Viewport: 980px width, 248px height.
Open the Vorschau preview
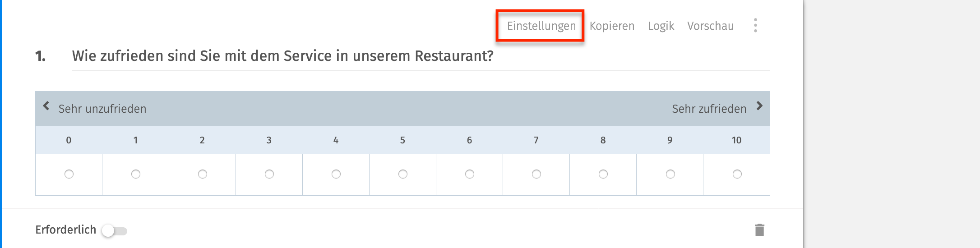(710, 26)
